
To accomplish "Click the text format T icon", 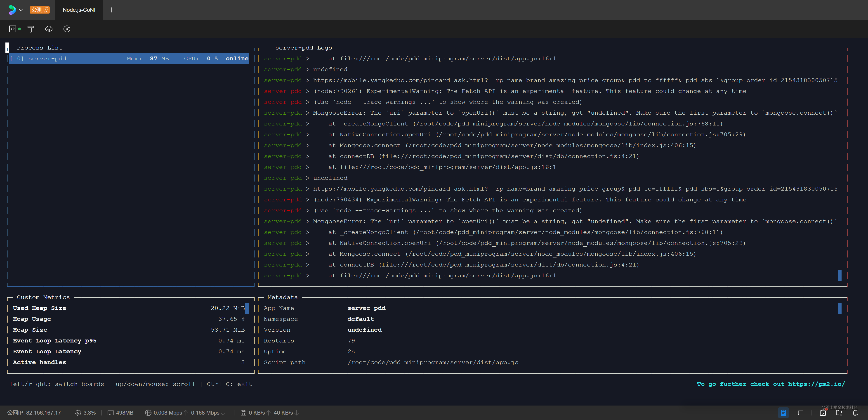I will (x=31, y=29).
